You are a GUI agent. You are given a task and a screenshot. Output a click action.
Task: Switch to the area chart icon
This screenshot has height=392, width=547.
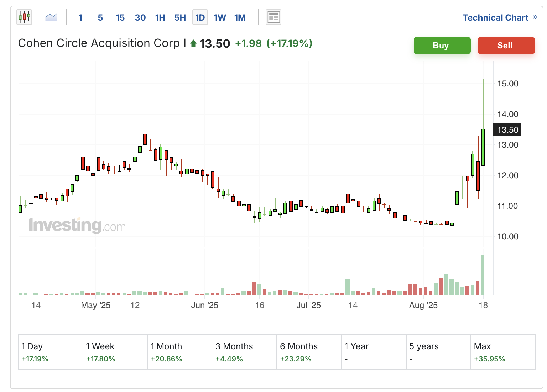pos(51,17)
